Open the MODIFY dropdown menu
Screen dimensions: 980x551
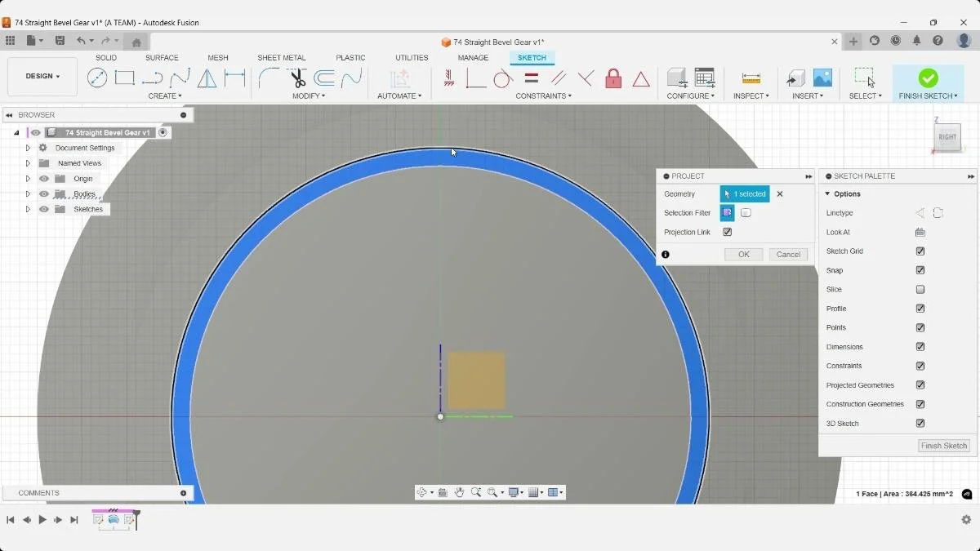click(309, 96)
